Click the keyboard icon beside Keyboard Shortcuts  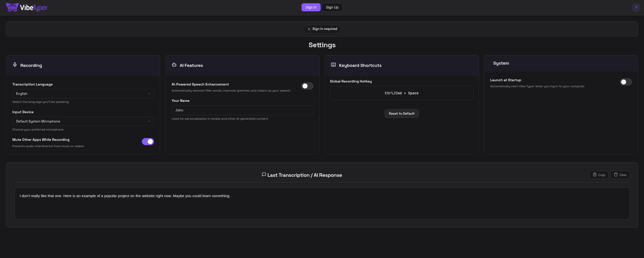click(333, 65)
